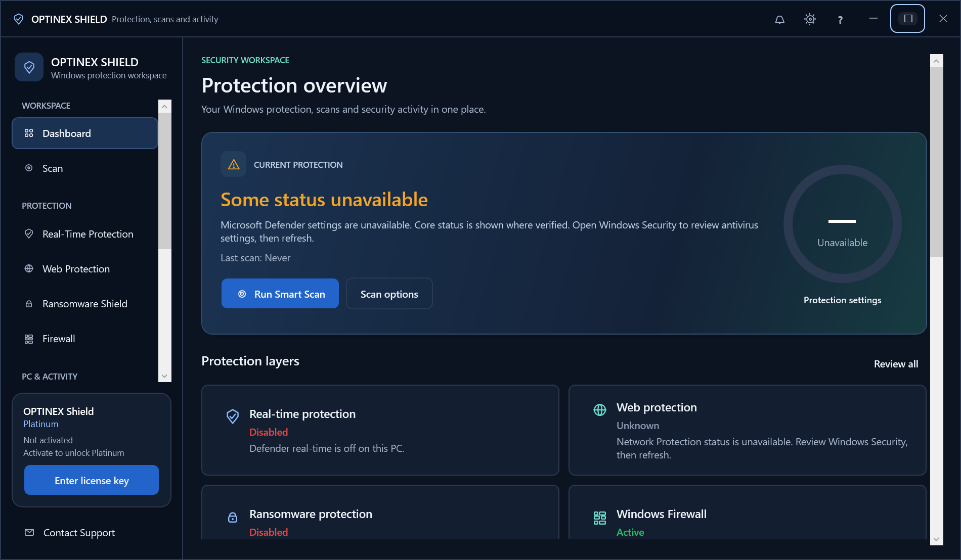Image resolution: width=961 pixels, height=560 pixels.
Task: Maximize the OPTINEX Shield window
Action: [x=908, y=19]
